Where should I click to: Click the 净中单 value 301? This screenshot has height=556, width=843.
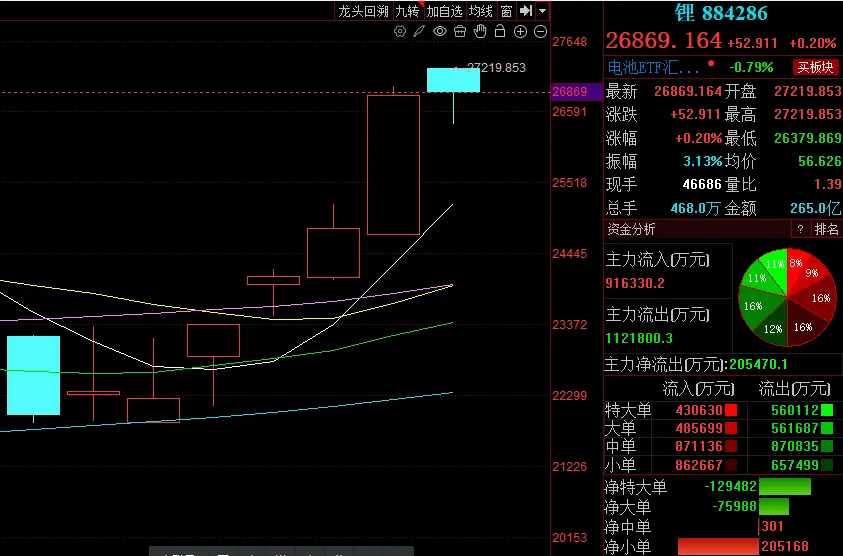pyautogui.click(x=772, y=526)
